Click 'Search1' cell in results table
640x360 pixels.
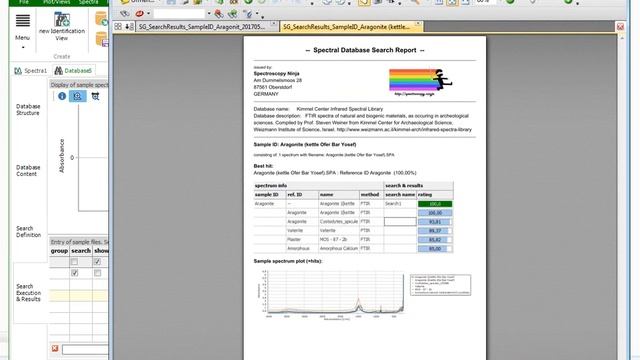[x=393, y=204]
